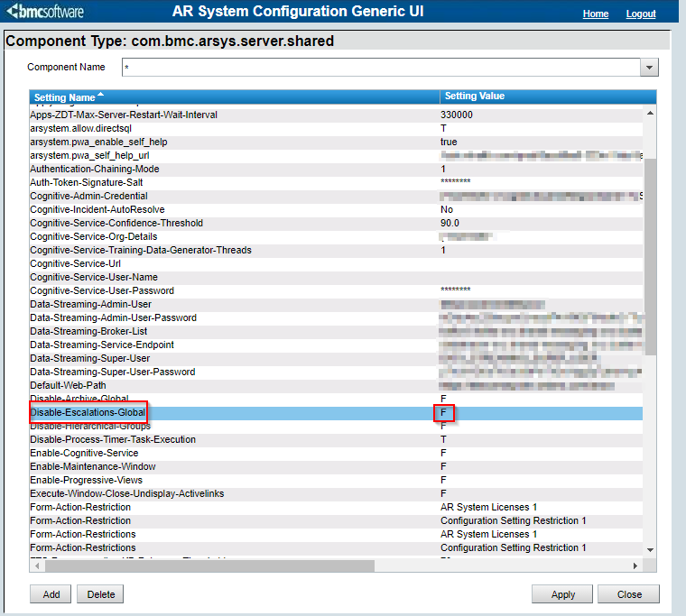The height and width of the screenshot is (616, 686).
Task: Sort by Setting Value column header
Action: point(475,97)
